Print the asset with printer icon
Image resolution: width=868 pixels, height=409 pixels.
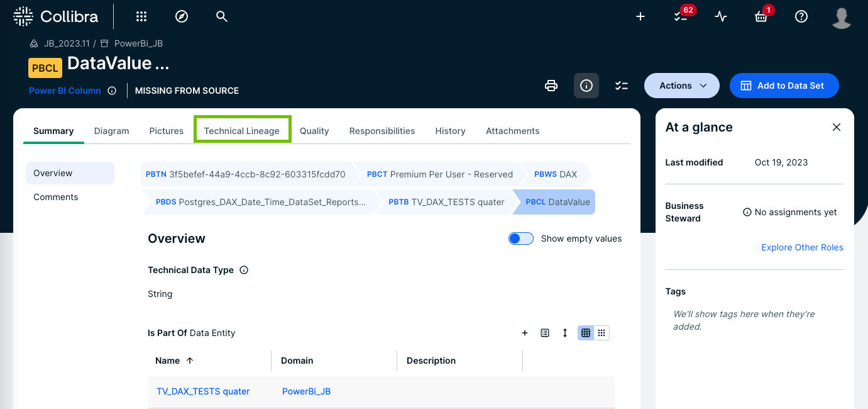click(551, 86)
